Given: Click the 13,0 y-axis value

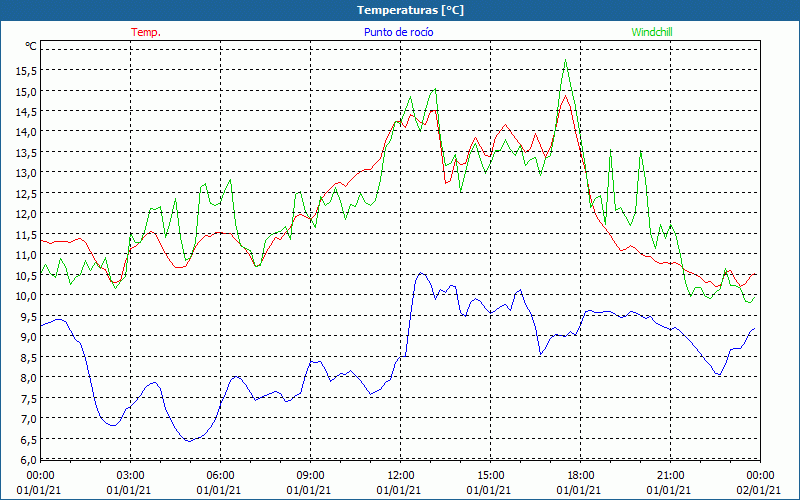Looking at the screenshot, I should coord(26,173).
